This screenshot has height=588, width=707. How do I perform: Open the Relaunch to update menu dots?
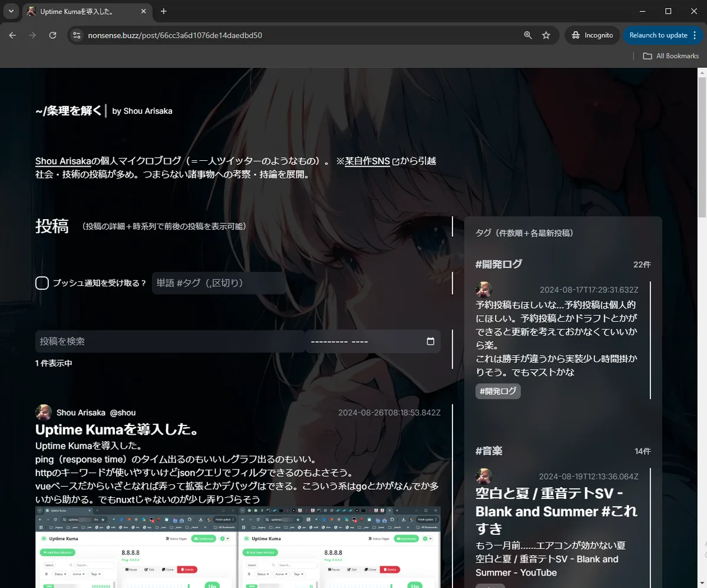(x=695, y=35)
